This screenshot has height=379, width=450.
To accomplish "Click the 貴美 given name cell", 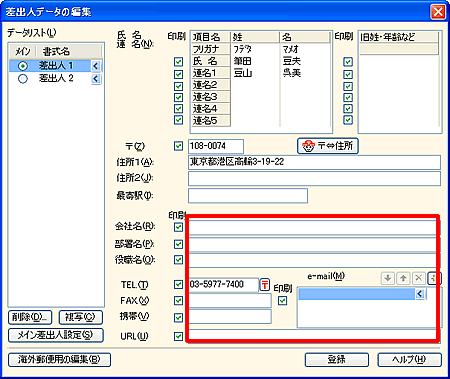I will (305, 73).
